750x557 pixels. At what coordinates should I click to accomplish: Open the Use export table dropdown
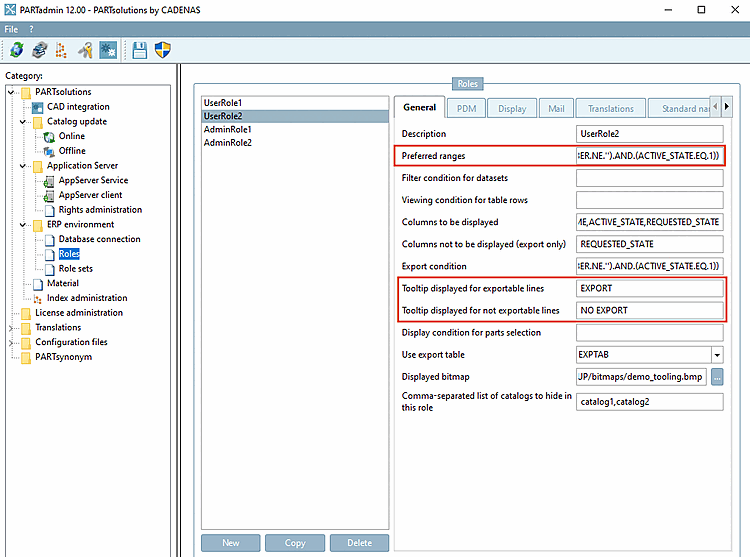[717, 355]
